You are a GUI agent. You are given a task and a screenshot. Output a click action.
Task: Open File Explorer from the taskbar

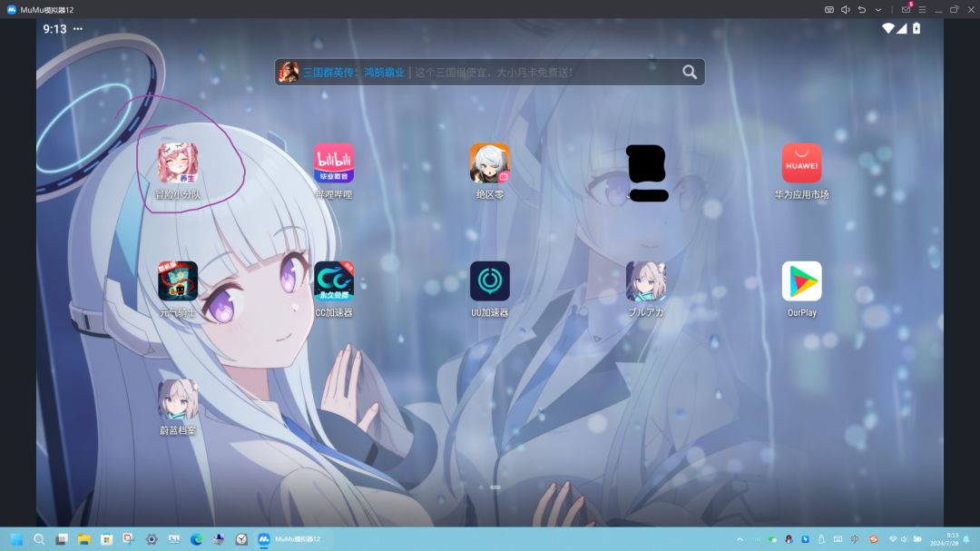pos(83,539)
